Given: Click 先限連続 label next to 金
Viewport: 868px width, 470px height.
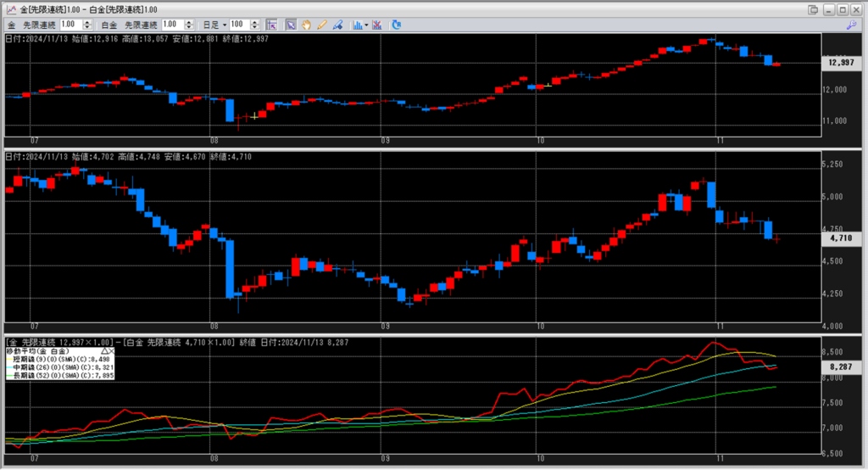Looking at the screenshot, I should (x=39, y=25).
